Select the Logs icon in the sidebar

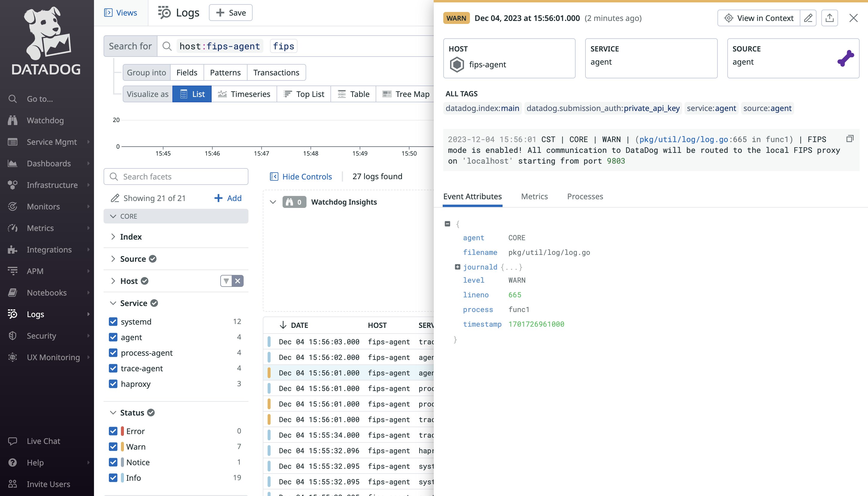coord(12,314)
